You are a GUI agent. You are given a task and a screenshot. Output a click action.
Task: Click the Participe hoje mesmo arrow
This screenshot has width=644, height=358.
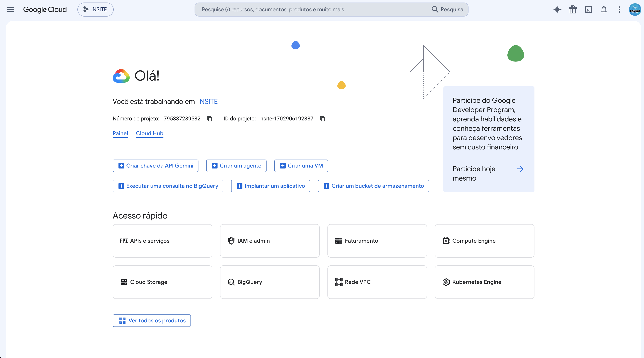point(520,169)
